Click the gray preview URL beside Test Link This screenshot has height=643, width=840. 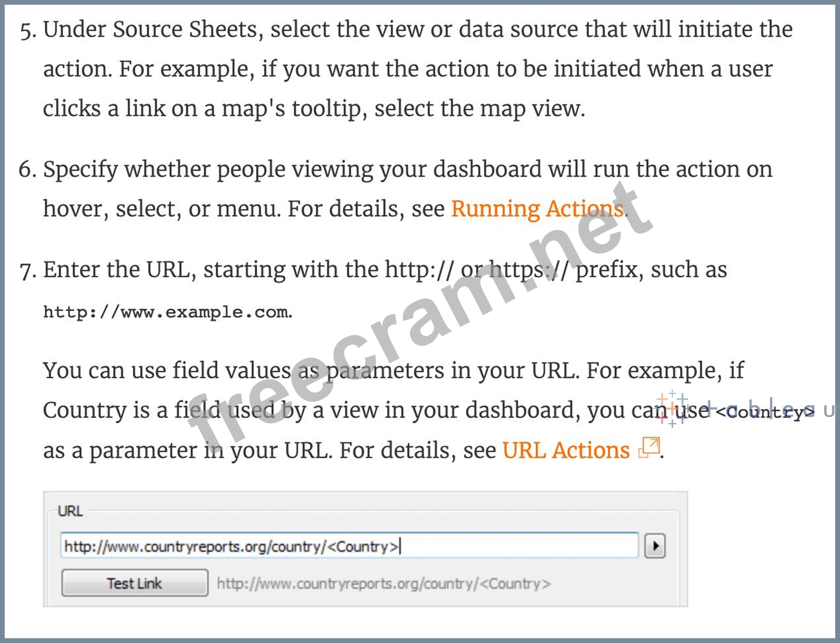(x=383, y=584)
